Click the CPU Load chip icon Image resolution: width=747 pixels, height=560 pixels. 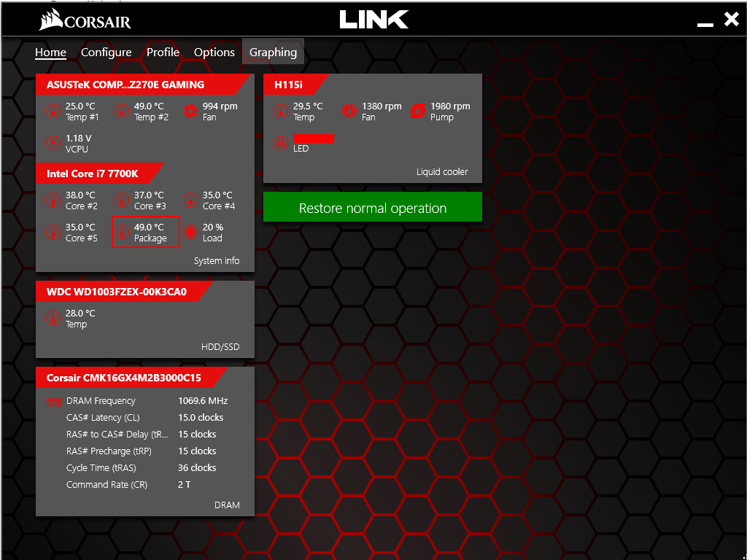click(190, 232)
